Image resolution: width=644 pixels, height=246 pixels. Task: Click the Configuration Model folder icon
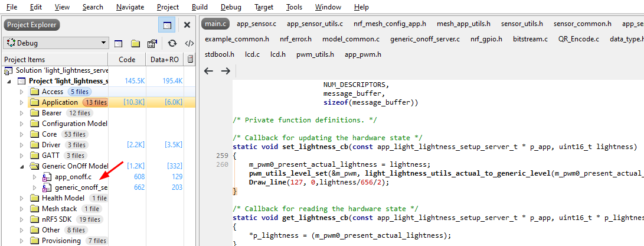[x=34, y=124]
